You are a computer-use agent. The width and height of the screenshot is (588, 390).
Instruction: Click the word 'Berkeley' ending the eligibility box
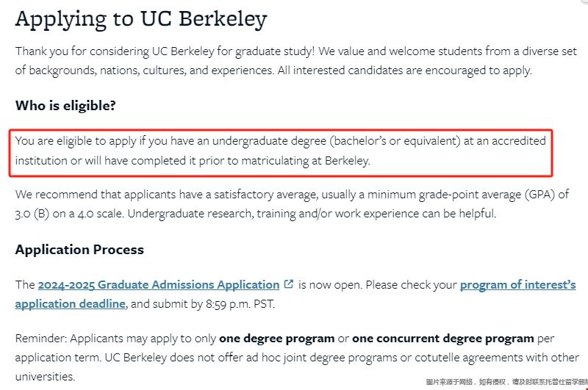(x=347, y=161)
